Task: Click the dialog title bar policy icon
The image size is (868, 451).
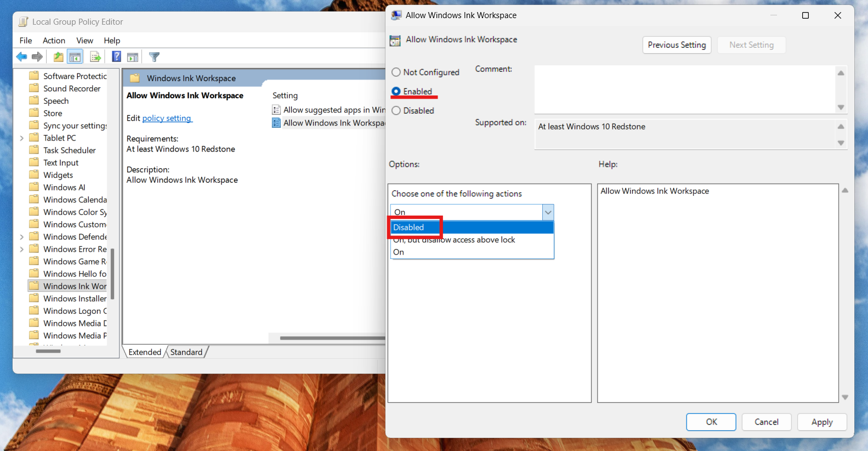Action: click(x=396, y=15)
